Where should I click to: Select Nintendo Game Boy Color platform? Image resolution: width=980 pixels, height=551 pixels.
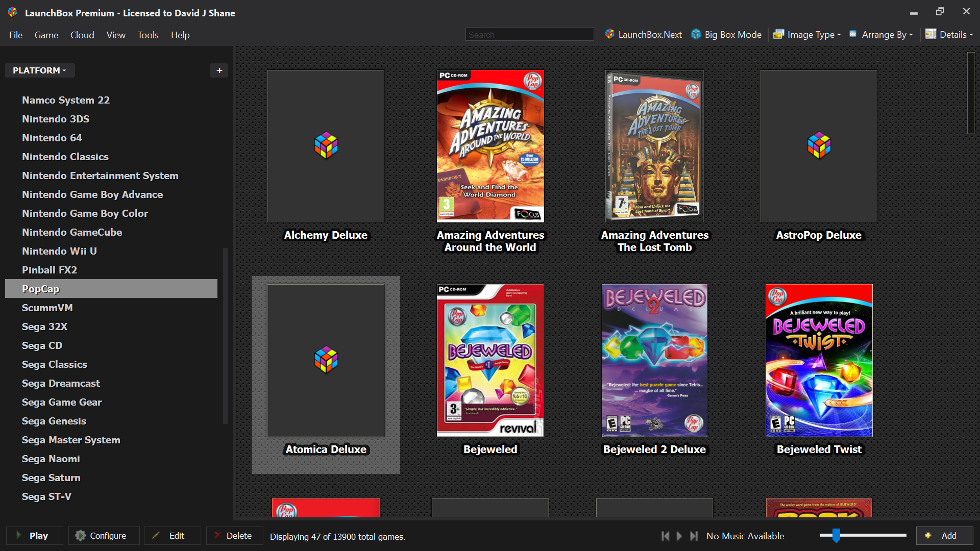coord(85,213)
